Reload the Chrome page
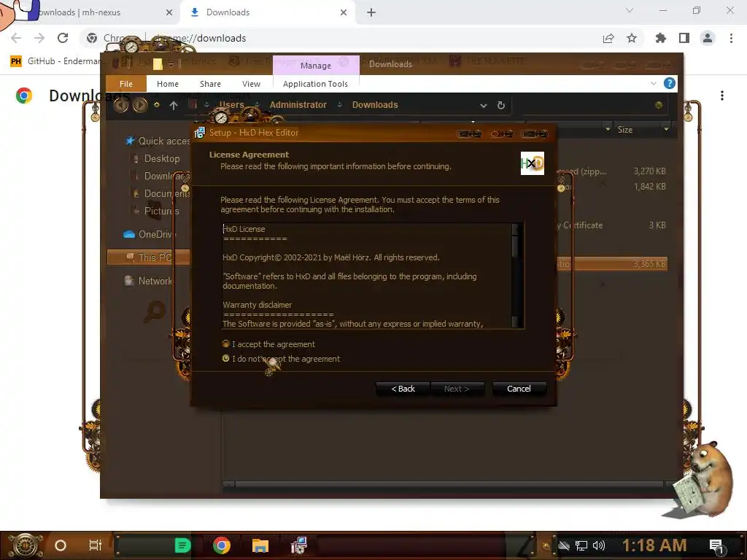This screenshot has height=560, width=747. 63,38
